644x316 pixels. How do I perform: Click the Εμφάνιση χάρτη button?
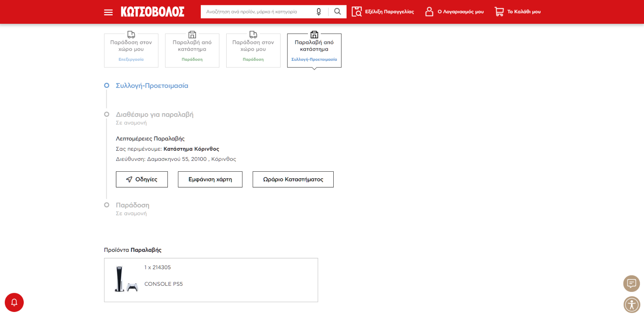pos(210,179)
